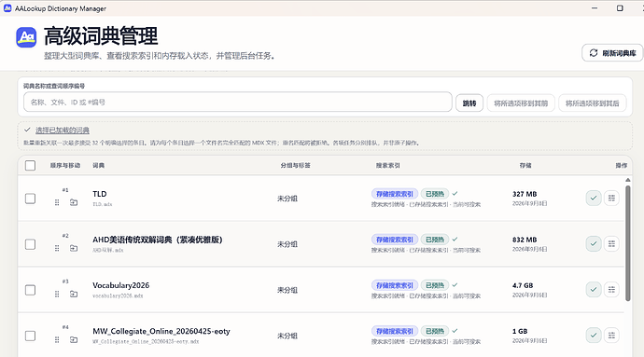Viewport: 644px width, 357px height.
Task: Check the AHD美语传统双解词典 checkbox
Action: (31, 244)
